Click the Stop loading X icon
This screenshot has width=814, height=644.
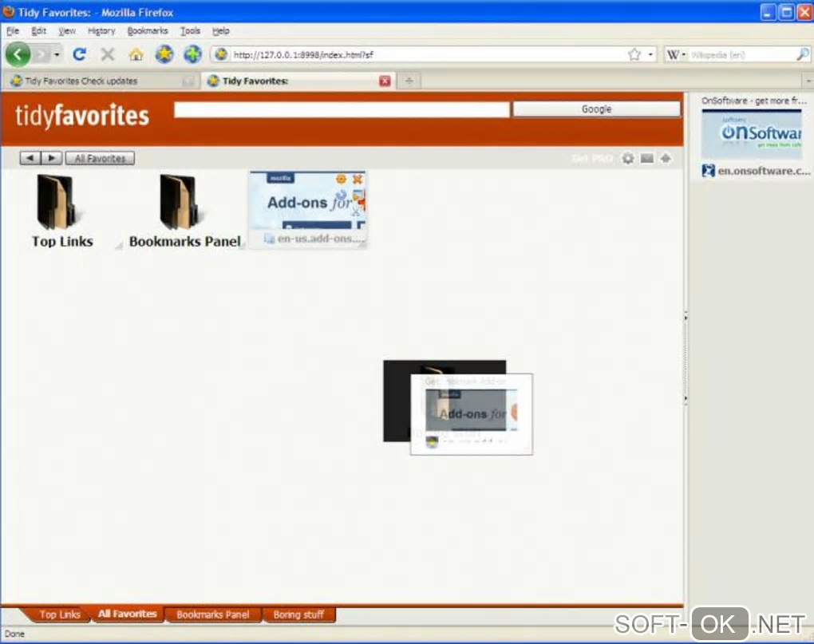click(108, 54)
